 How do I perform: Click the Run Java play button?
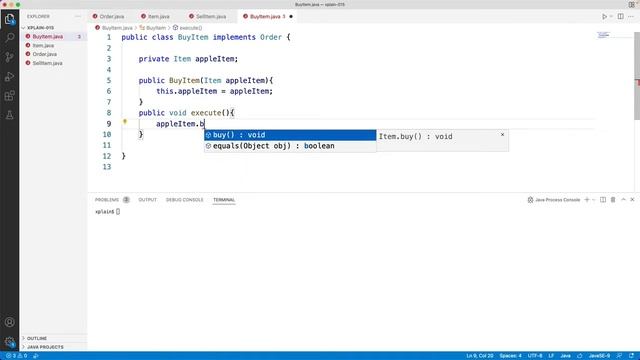pos(604,16)
